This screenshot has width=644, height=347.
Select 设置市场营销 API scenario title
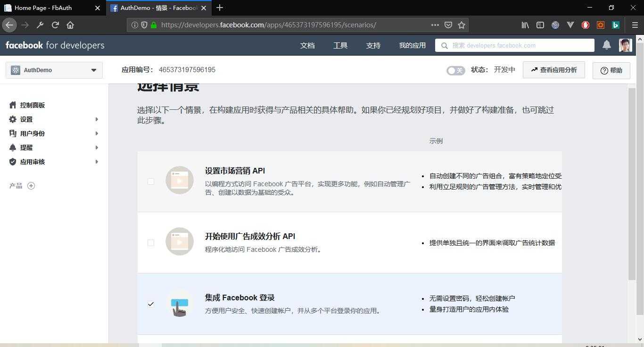pos(235,171)
